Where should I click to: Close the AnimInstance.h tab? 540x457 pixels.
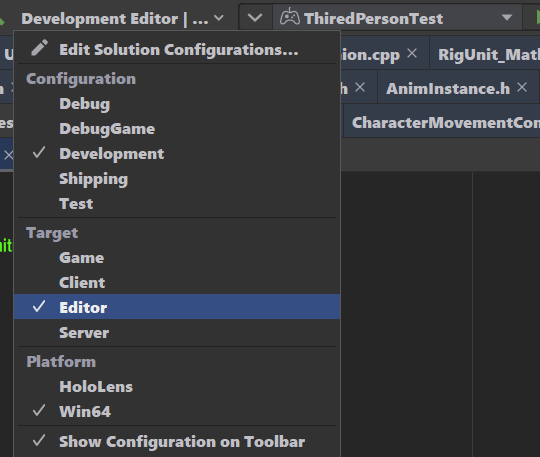coord(522,87)
